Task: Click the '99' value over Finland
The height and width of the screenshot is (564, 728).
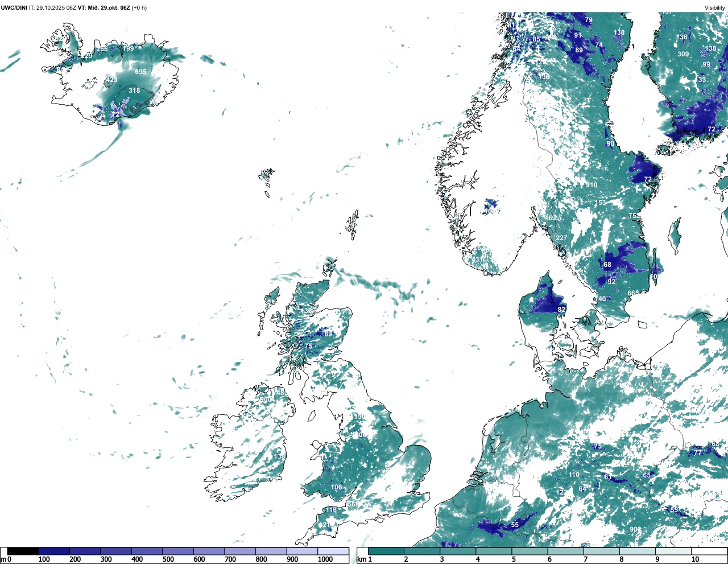Action: point(706,64)
